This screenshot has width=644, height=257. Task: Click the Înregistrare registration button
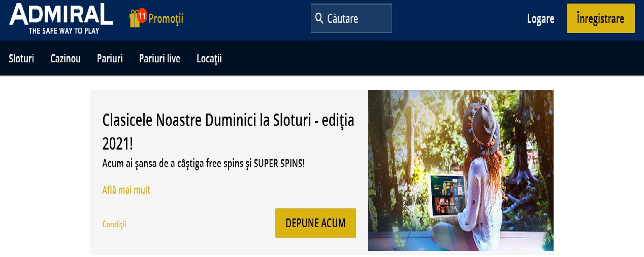pos(600,18)
